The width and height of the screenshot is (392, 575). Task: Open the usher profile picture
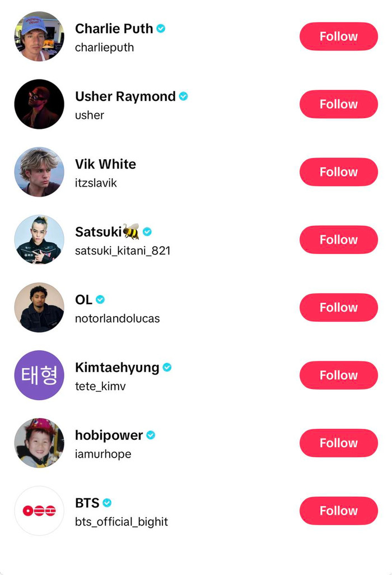(x=39, y=104)
